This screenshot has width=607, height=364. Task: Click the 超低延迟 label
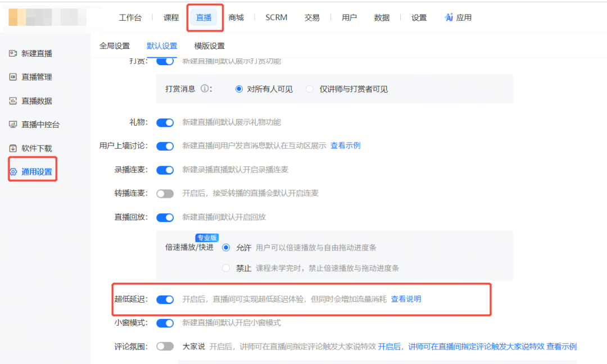point(131,299)
